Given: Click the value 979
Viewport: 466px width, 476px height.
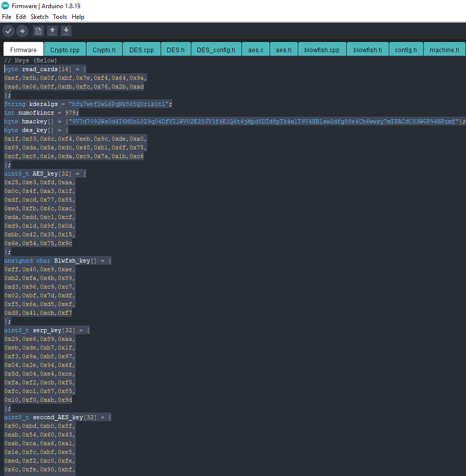Looking at the screenshot, I should point(70,113).
